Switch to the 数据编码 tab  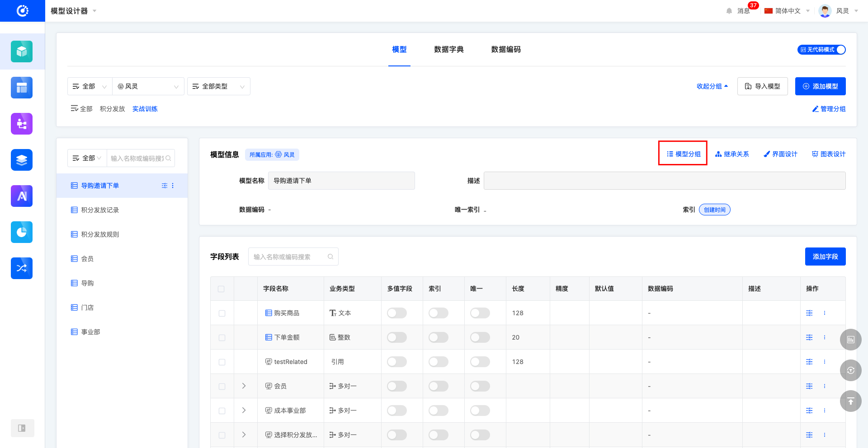point(505,49)
